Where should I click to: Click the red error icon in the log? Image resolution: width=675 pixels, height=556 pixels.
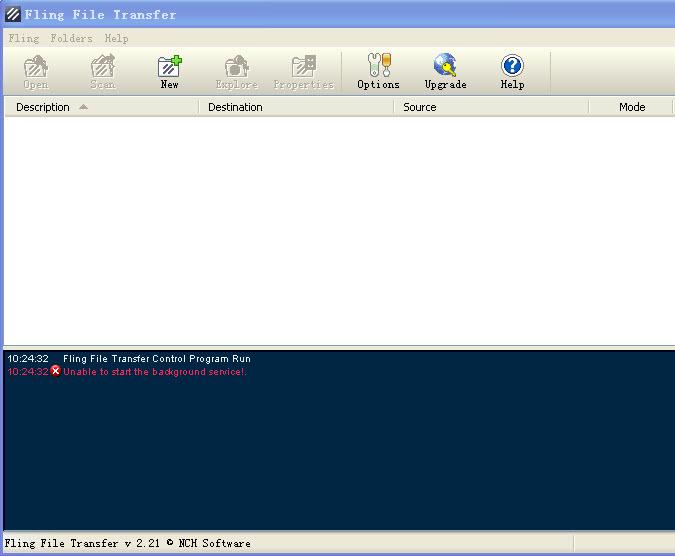56,371
